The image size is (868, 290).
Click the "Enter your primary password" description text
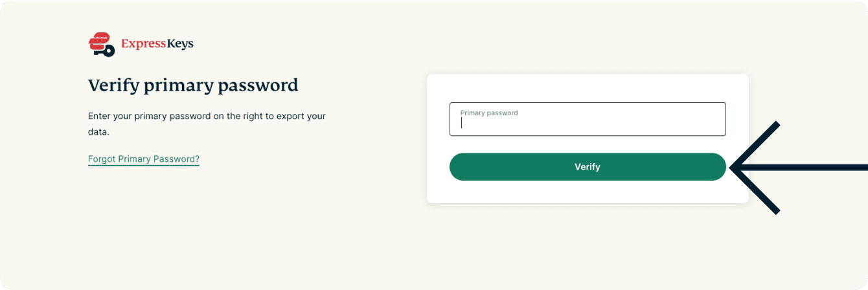tap(206, 117)
